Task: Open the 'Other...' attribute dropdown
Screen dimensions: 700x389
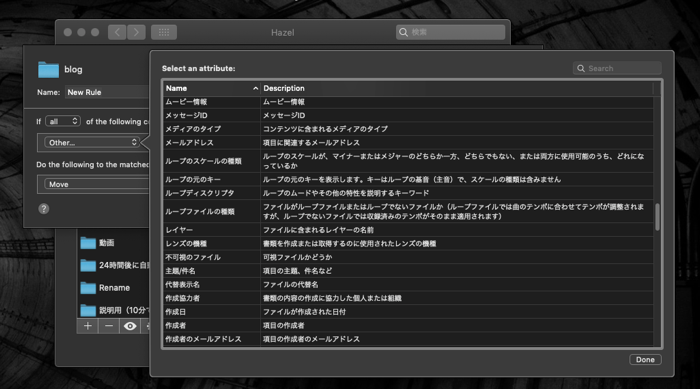Action: point(92,142)
